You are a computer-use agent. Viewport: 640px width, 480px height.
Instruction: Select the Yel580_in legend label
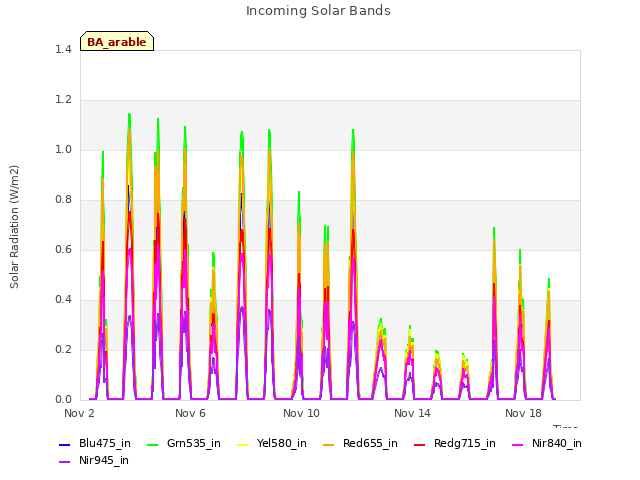pyautogui.click(x=282, y=444)
